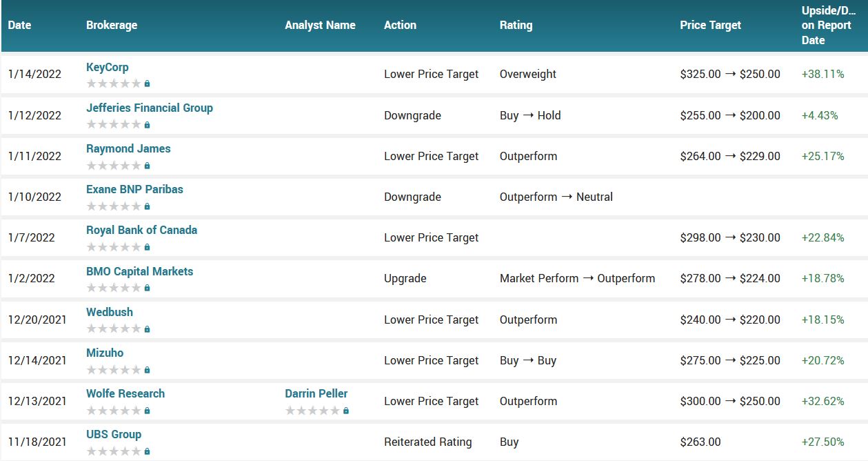
Task: Select the +38.11% upside value
Action: click(x=823, y=74)
